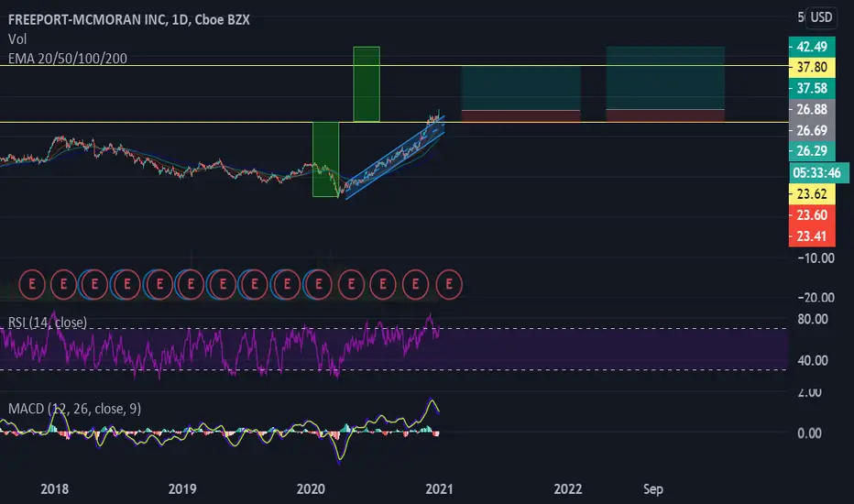Click the 2021 label on time axis
The image size is (854, 504).
439,488
